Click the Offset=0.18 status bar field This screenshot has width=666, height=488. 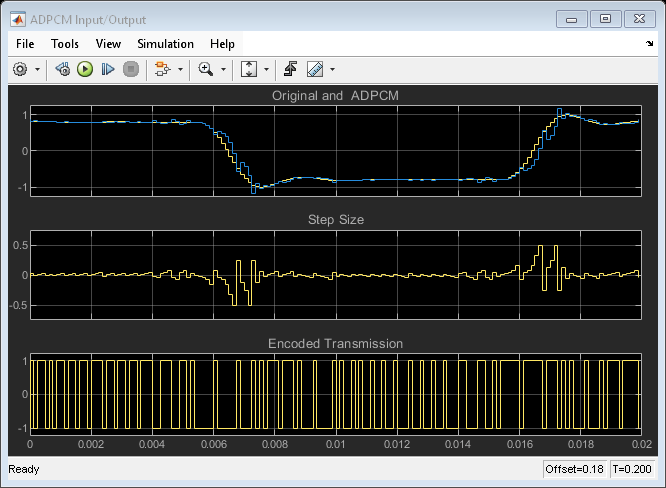(574, 469)
